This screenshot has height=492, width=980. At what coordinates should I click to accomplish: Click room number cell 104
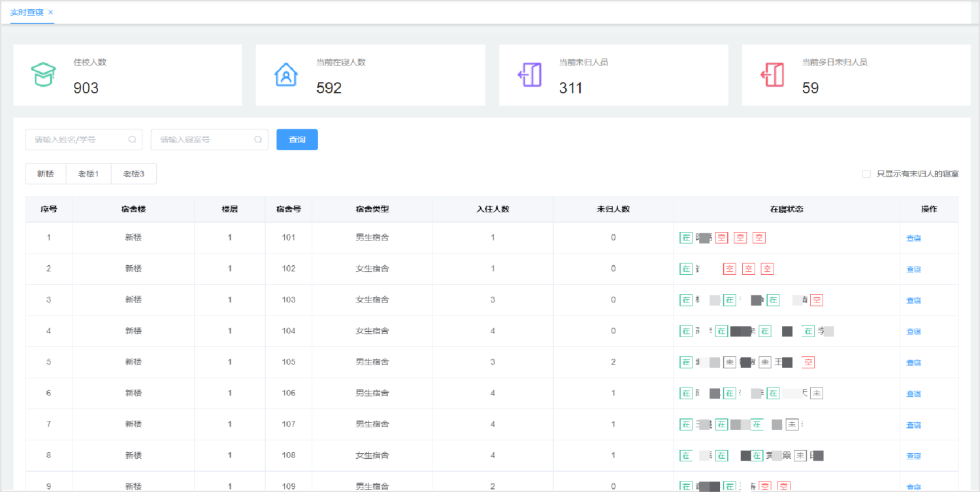point(289,331)
